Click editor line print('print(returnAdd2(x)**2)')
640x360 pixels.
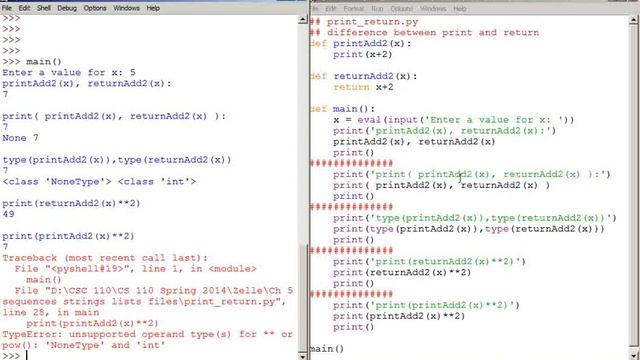pos(429,262)
